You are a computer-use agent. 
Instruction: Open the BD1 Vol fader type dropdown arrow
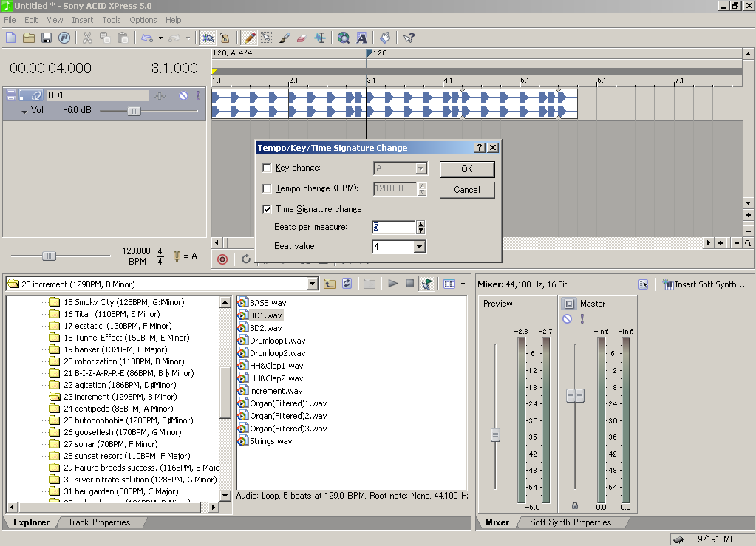24,112
